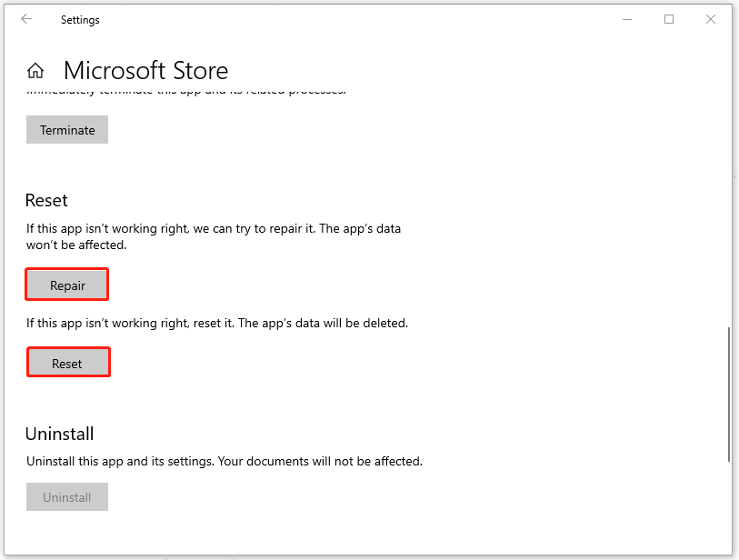Go back using the back arrow
Image resolution: width=739 pixels, height=560 pixels.
26,19
